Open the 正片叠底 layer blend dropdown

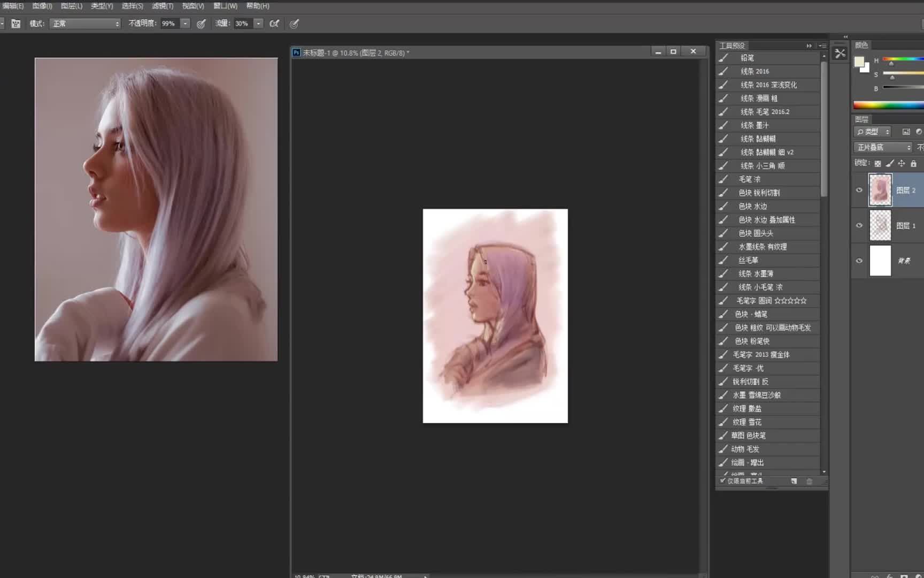[883, 147]
